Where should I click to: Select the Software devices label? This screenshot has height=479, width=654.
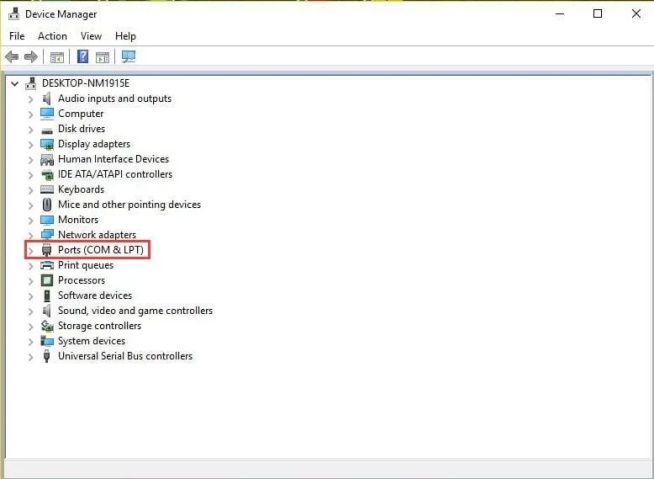(x=95, y=295)
